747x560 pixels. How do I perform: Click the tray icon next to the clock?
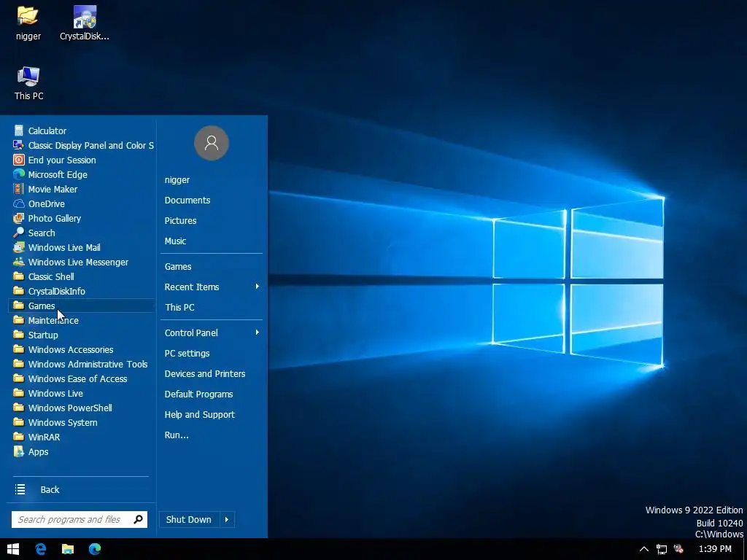pos(679,549)
